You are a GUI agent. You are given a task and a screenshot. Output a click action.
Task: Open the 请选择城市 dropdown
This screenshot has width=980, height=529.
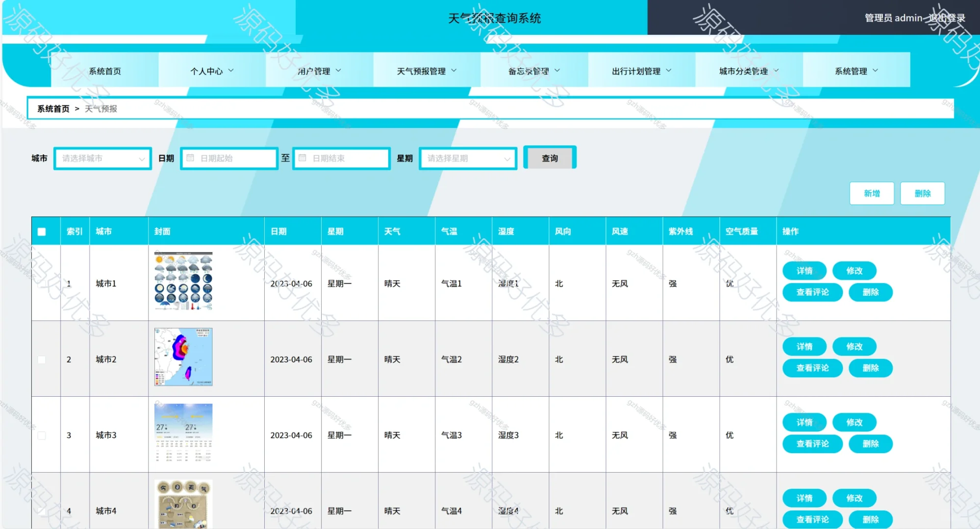click(x=102, y=158)
